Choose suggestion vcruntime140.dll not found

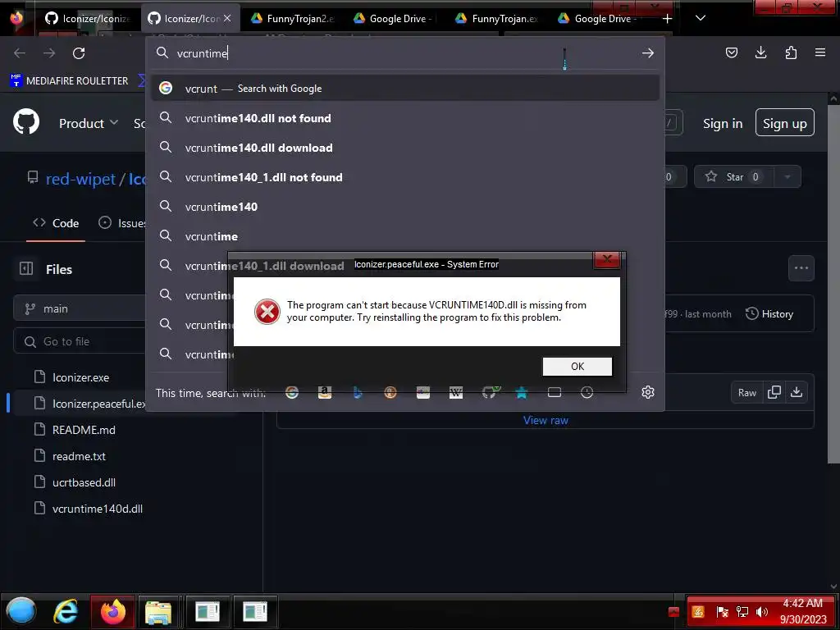(405, 118)
